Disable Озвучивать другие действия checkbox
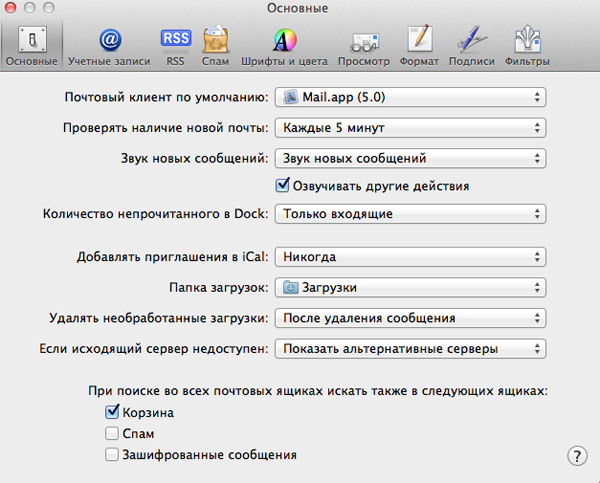600x483 pixels. [282, 186]
